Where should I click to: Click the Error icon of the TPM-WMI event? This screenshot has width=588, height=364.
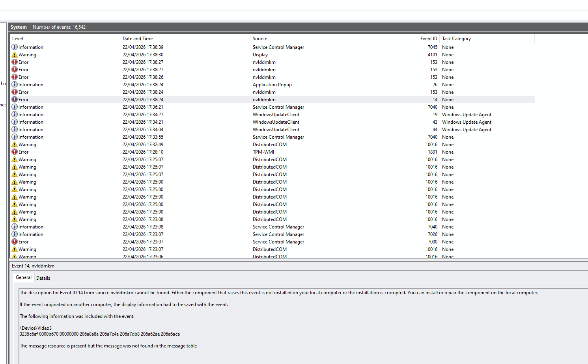tap(15, 152)
